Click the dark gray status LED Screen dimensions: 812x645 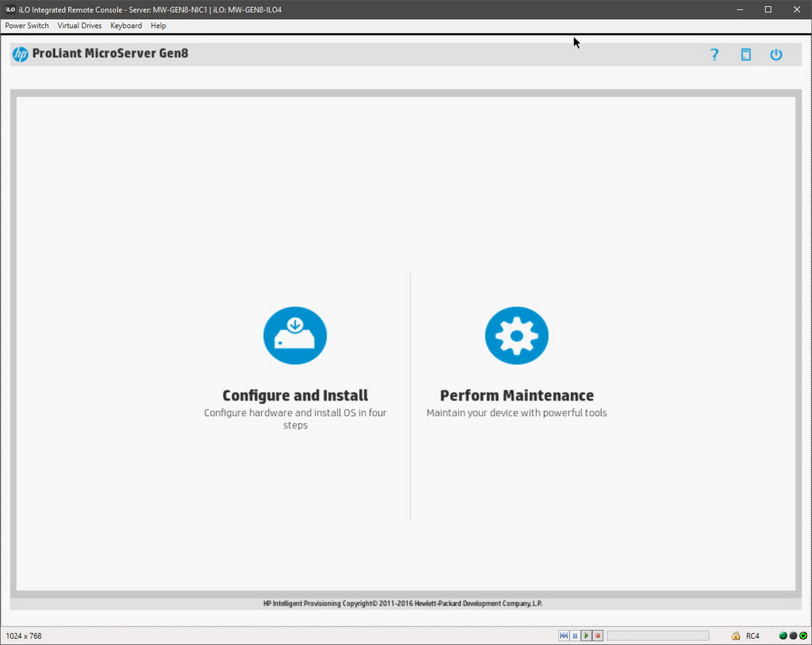(x=793, y=635)
